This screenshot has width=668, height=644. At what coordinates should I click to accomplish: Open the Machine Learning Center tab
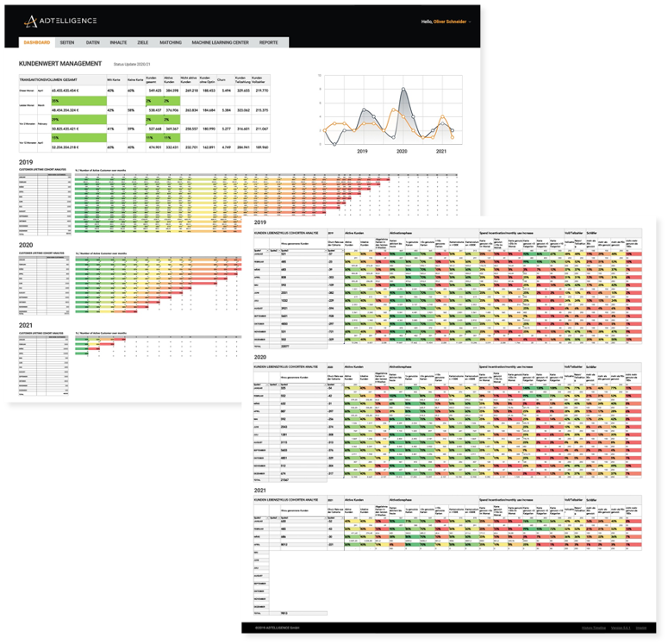[x=220, y=42]
